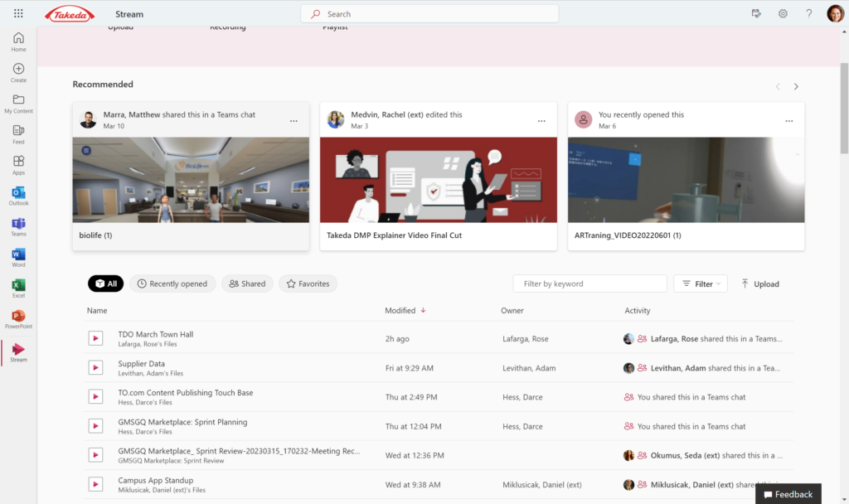Image resolution: width=849 pixels, height=504 pixels.
Task: Click the Recommended section heading
Action: point(103,84)
